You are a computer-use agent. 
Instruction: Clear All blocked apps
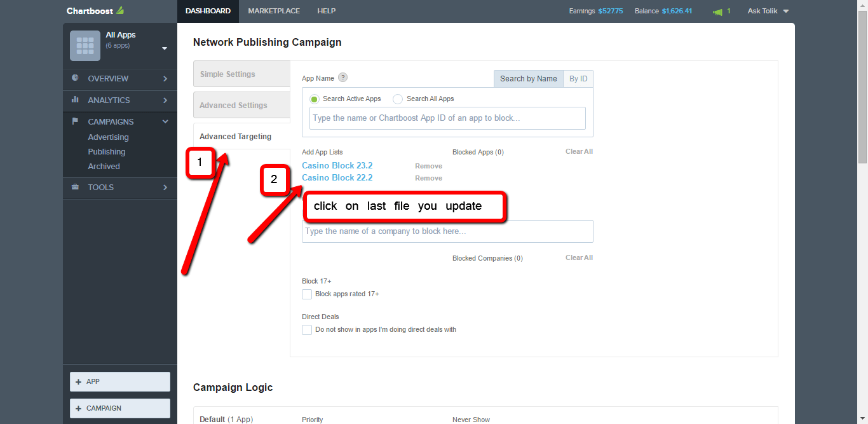[579, 152]
